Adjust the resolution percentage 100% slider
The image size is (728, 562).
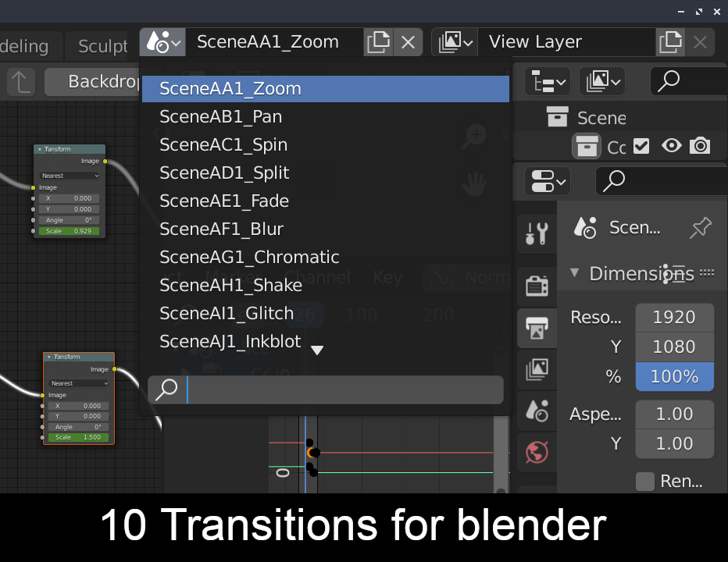click(675, 377)
